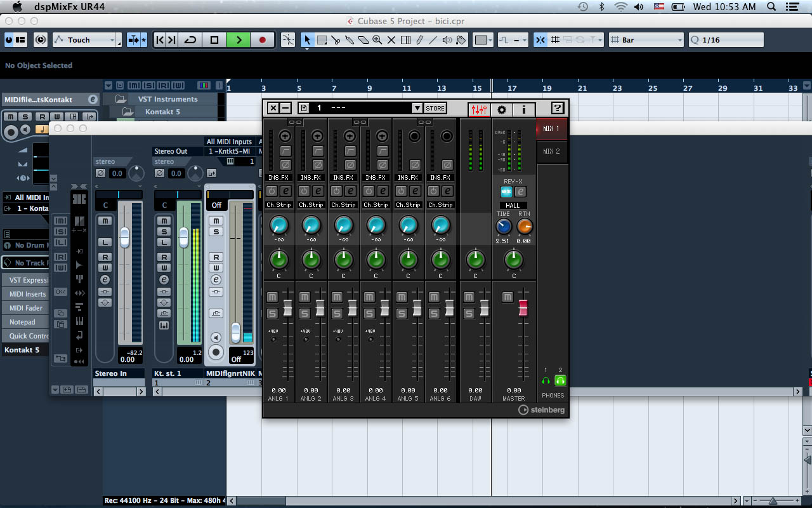Click the STORE button
The height and width of the screenshot is (508, 812).
(435, 109)
